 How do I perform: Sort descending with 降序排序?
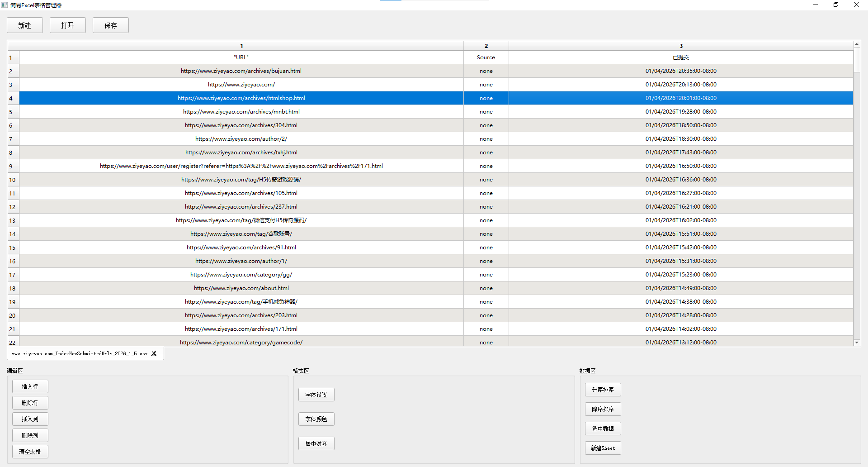pyautogui.click(x=603, y=409)
